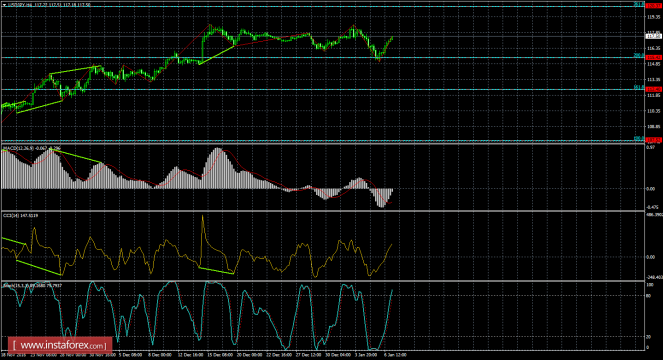Screen dimensions: 663x360
Task: Click the white current price tag
Action: coord(654,37)
